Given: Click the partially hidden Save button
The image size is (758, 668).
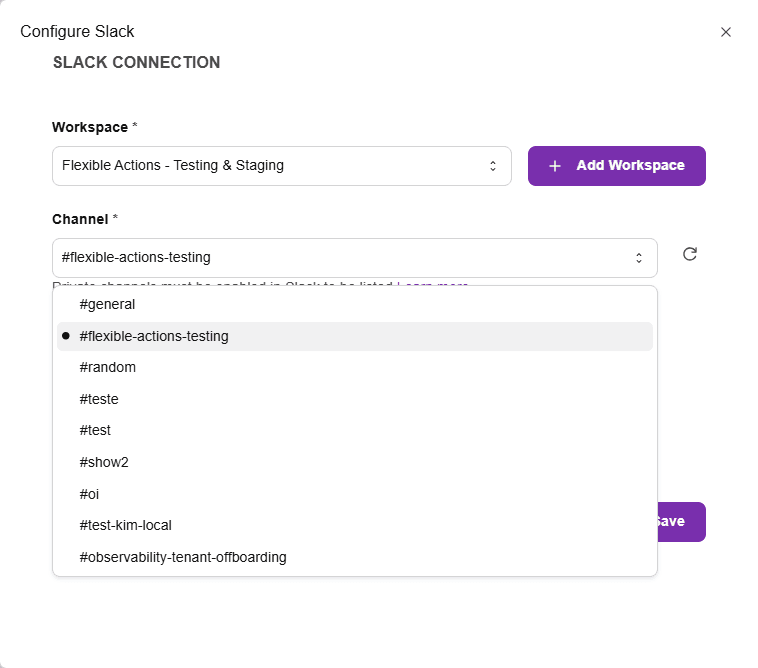Looking at the screenshot, I should (x=682, y=522).
